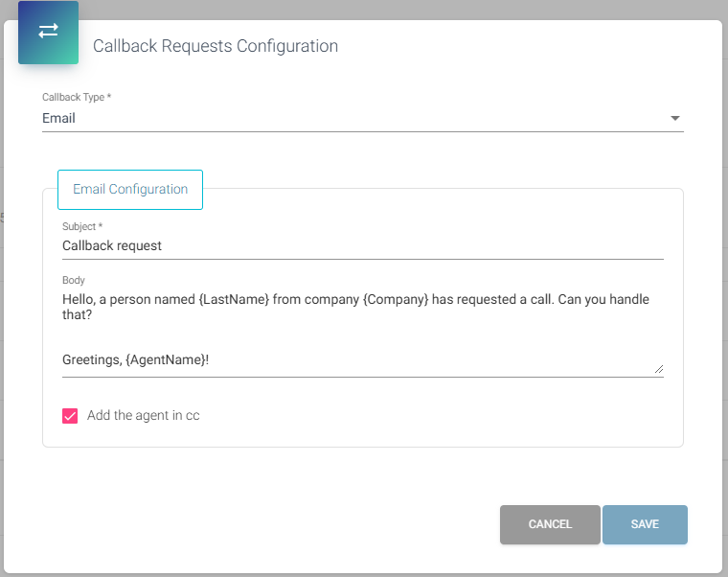Uncheck the Add the agent in cc checkbox
The height and width of the screenshot is (577, 728).
(70, 416)
